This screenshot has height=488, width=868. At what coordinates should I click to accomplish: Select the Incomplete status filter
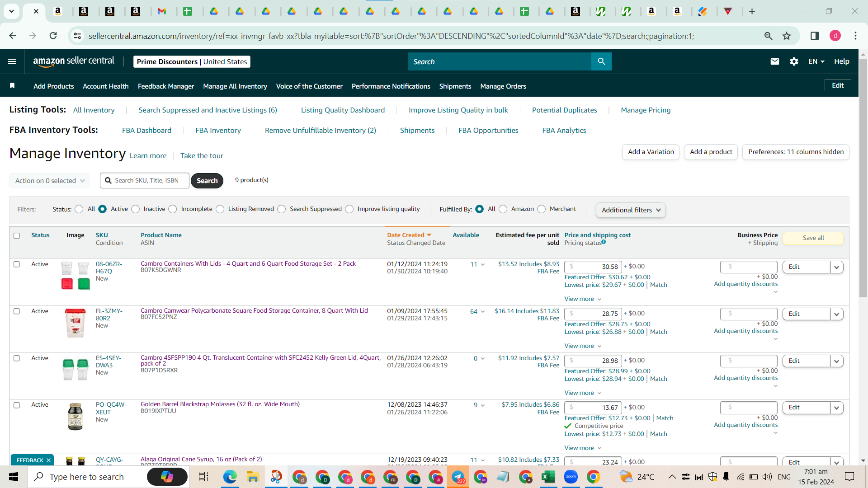pos(173,209)
